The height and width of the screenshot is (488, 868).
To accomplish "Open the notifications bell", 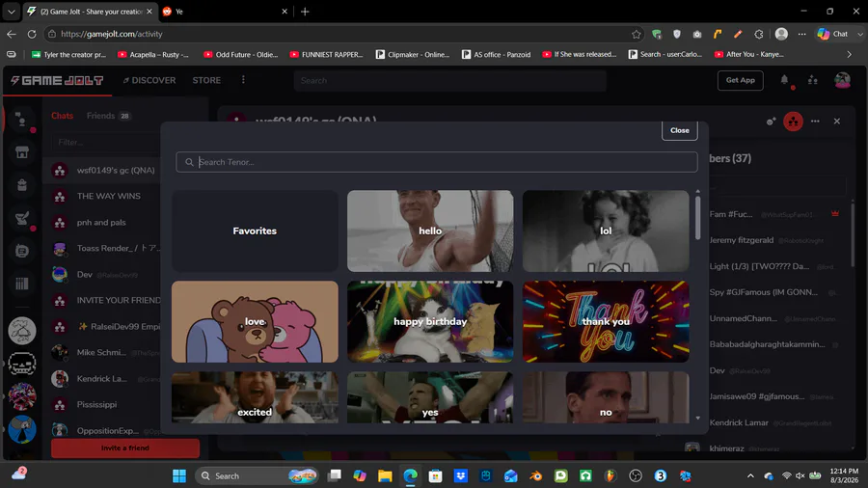I will 784,80.
